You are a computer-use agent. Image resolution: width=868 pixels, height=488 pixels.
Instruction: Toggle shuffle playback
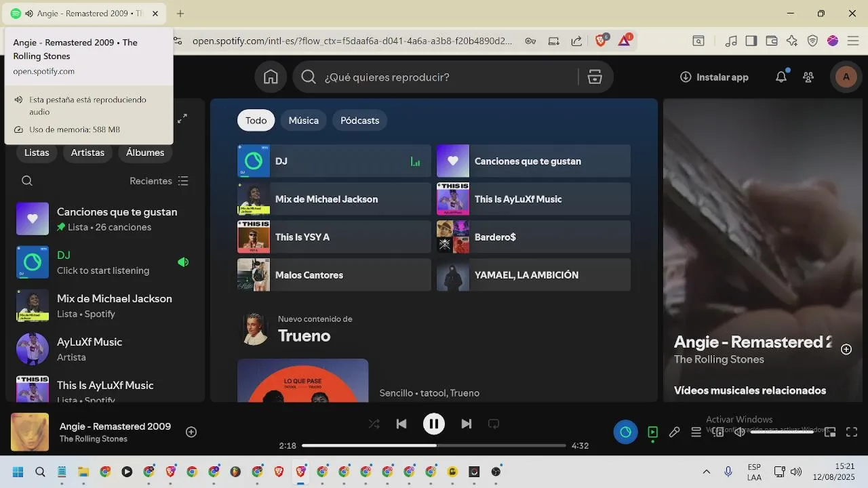pos(374,424)
